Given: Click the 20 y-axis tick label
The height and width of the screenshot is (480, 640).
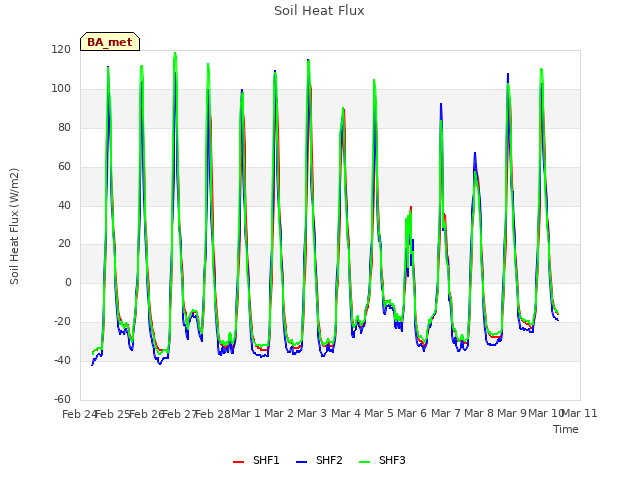Looking at the screenshot, I should pos(64,244).
